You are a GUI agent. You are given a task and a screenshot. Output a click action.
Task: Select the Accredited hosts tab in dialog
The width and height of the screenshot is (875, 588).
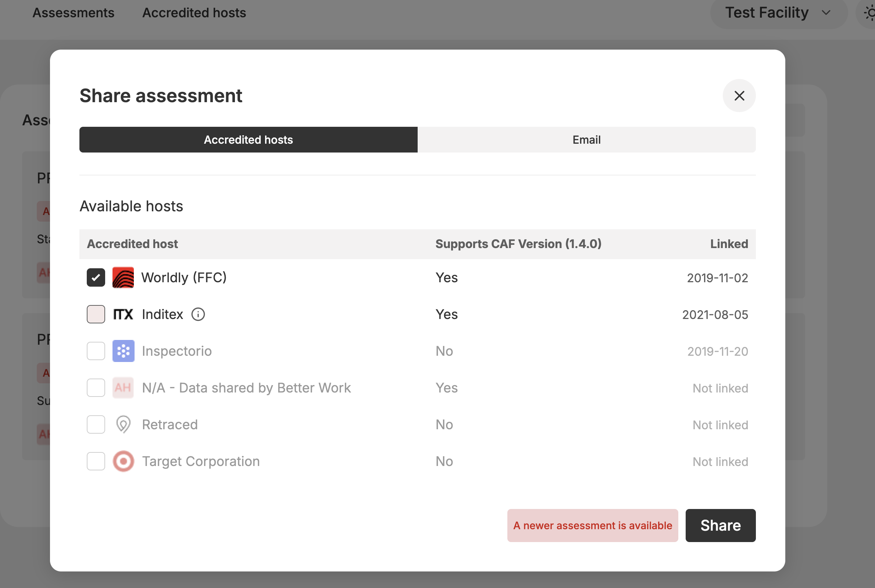248,140
